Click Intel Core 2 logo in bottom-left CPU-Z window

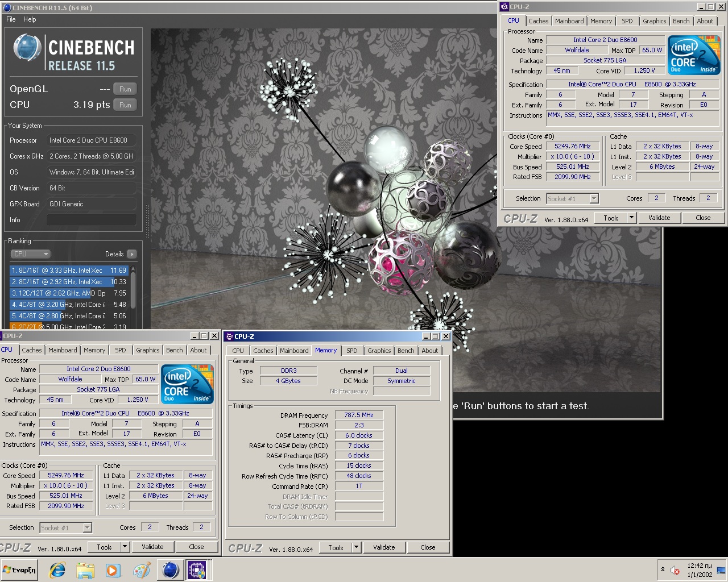coord(188,384)
